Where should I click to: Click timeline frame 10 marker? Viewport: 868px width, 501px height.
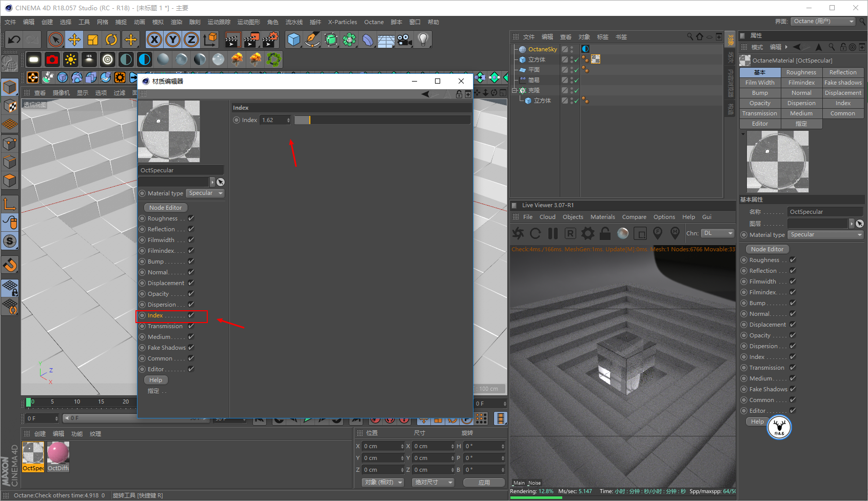click(x=77, y=402)
